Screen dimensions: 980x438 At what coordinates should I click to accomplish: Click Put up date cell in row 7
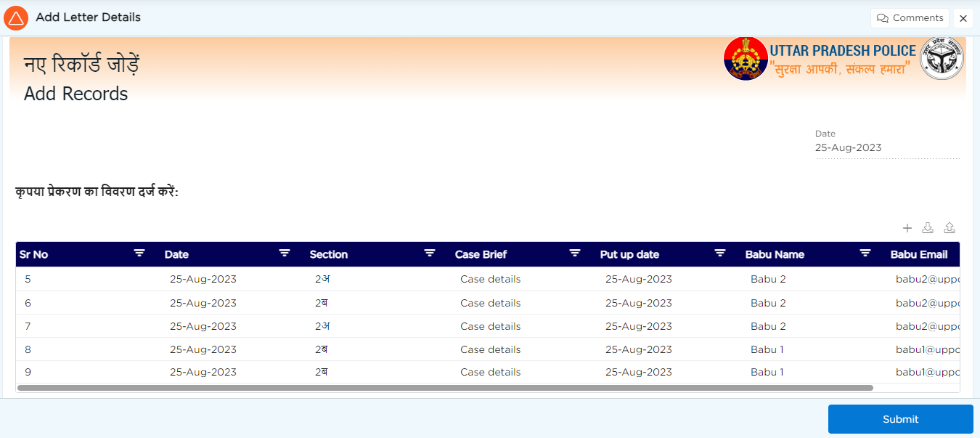click(x=669, y=326)
